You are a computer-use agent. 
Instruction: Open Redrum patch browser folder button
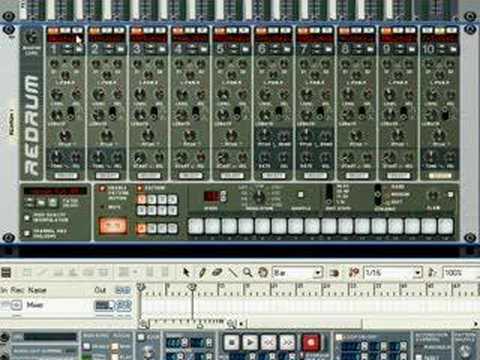tap(41, 202)
